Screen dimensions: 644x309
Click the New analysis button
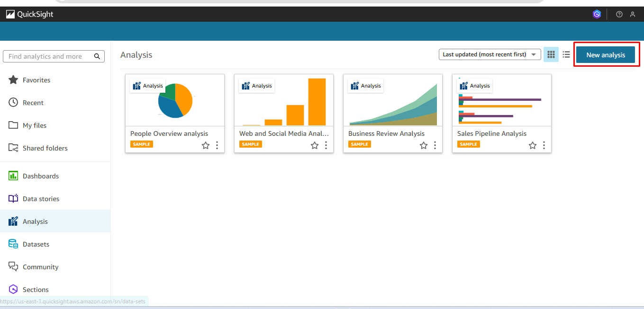[605, 55]
